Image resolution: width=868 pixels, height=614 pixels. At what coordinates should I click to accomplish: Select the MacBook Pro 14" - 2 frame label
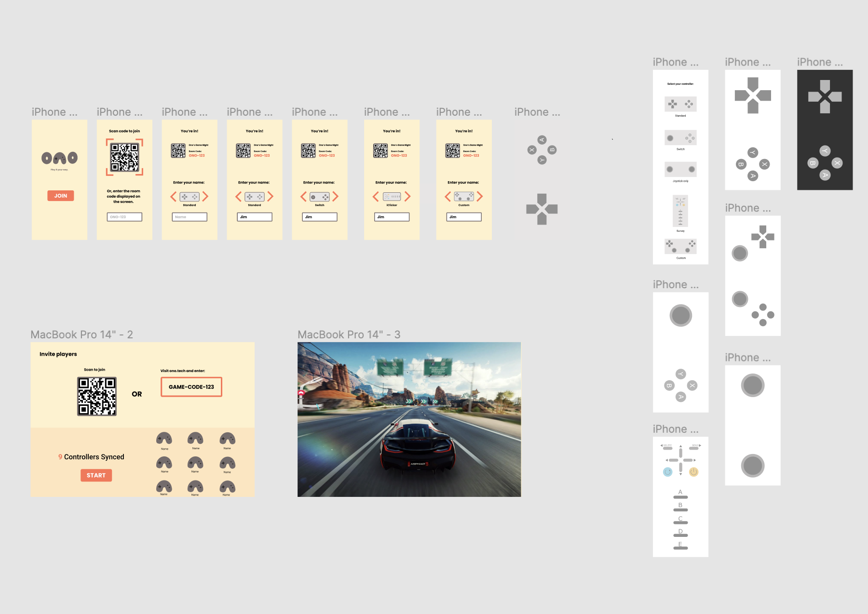81,334
